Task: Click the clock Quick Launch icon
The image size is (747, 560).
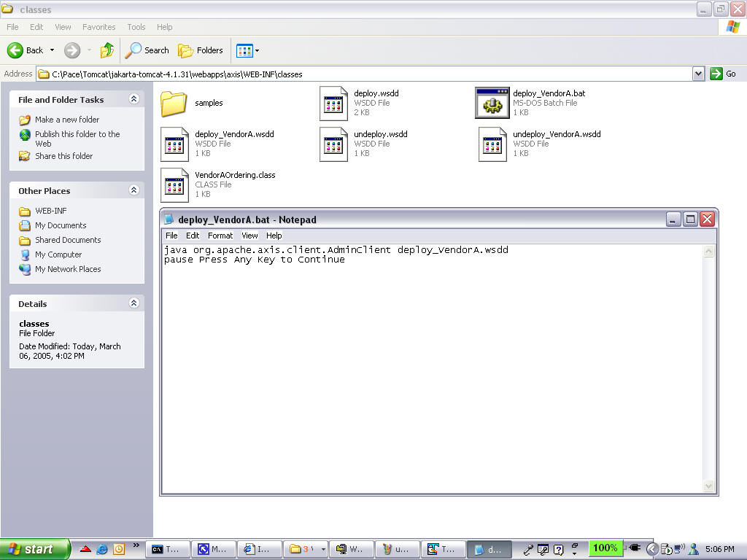Action: click(119, 549)
